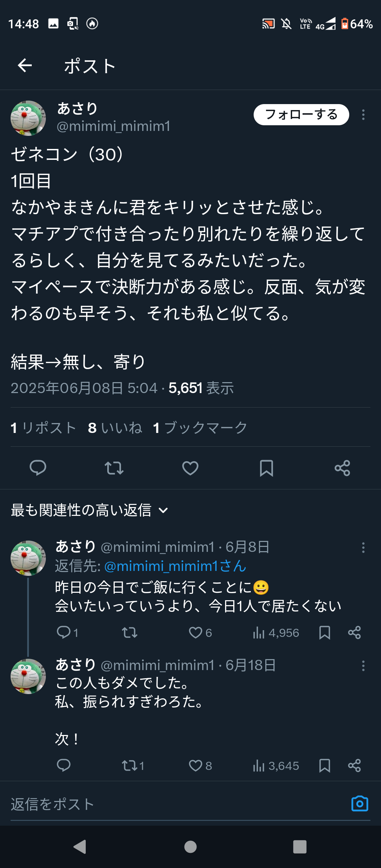Bookmark the main post
Image resolution: width=381 pixels, height=868 pixels.
(266, 468)
